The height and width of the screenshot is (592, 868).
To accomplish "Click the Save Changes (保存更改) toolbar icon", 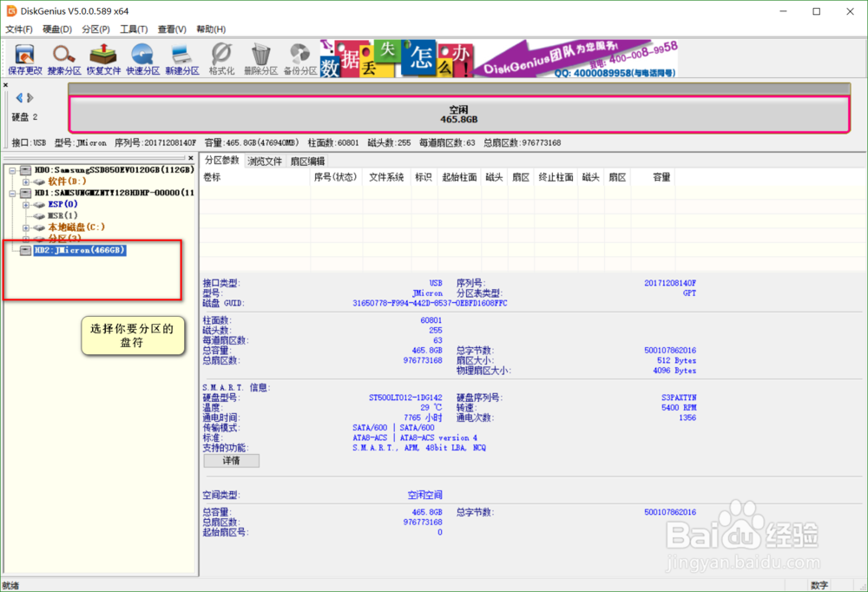I will 25,59.
